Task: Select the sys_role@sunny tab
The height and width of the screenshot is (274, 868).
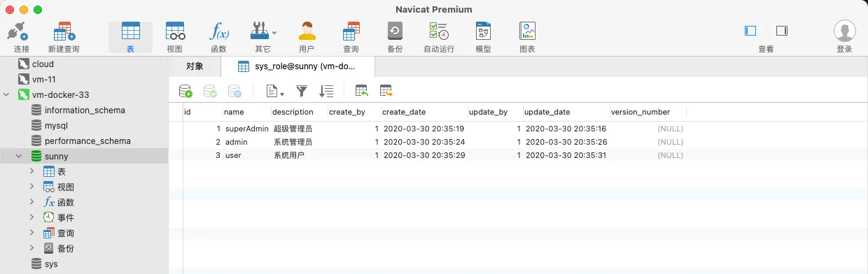Action: click(297, 66)
